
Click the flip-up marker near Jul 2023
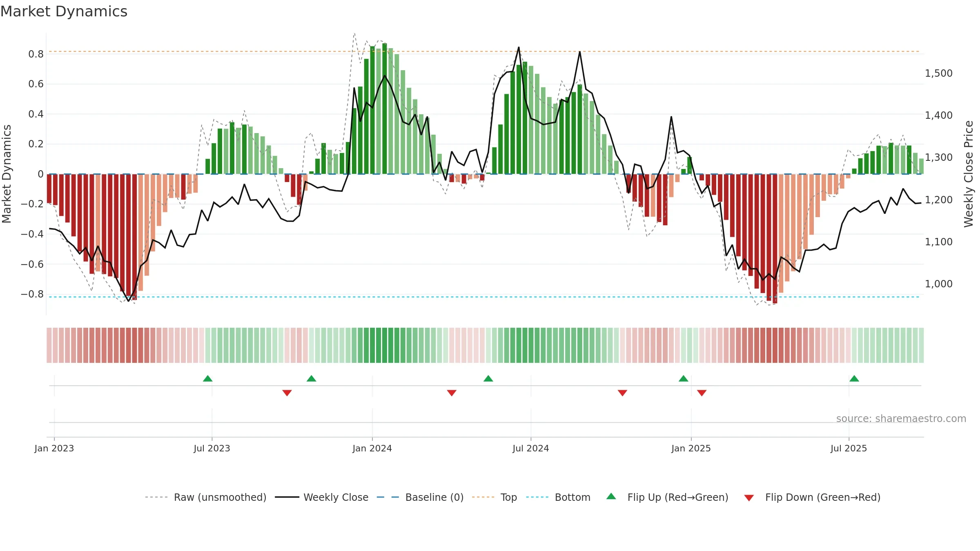click(x=208, y=378)
